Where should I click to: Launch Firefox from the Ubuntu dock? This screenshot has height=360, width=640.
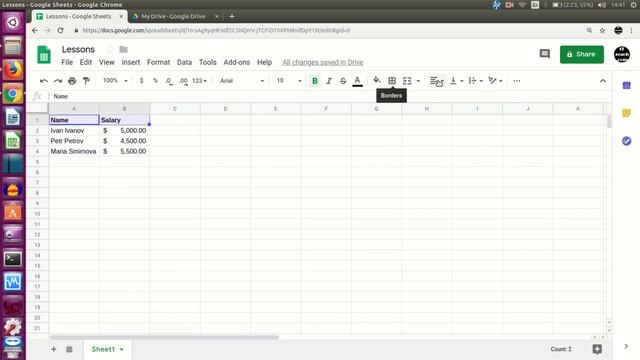(13, 70)
